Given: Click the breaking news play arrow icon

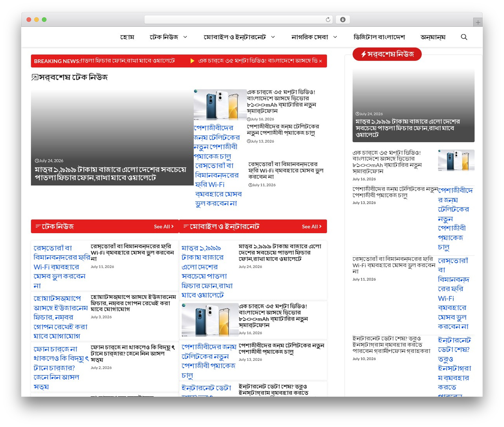Looking at the screenshot, I should point(192,61).
